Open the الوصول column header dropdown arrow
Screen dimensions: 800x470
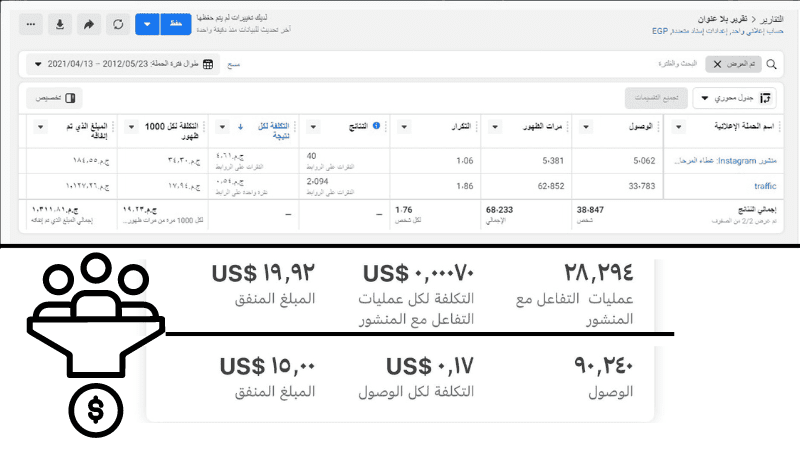click(x=586, y=127)
